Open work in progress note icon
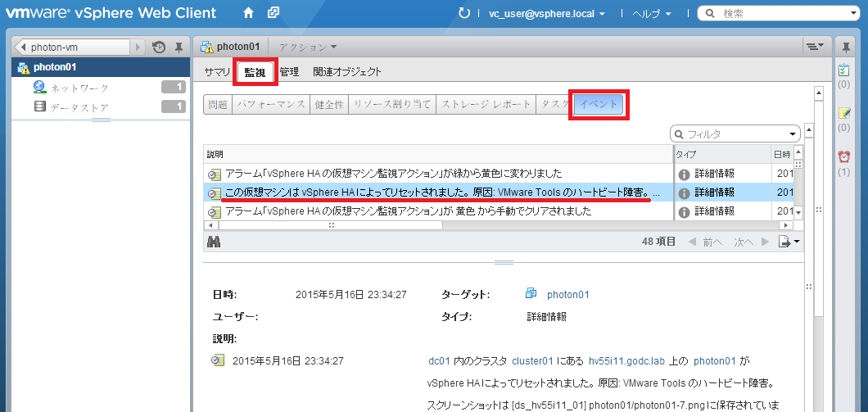The height and width of the screenshot is (412, 868). coord(844,114)
